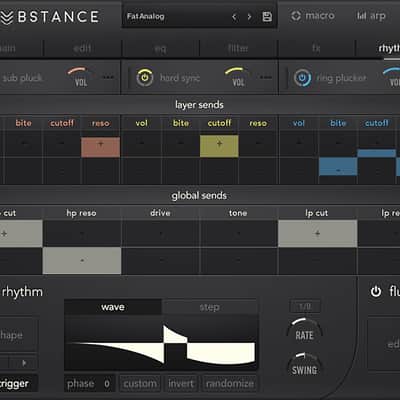The width and height of the screenshot is (400, 400).
Task: Open the arp panel
Action: point(371,16)
